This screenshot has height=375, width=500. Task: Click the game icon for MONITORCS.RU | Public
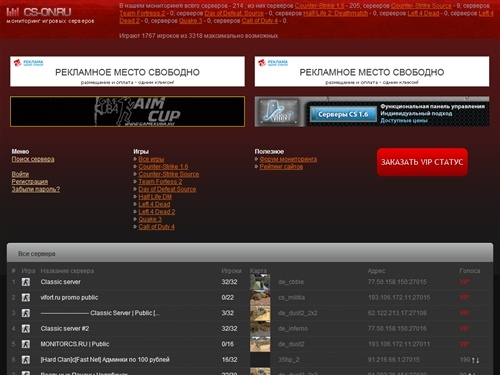[x=26, y=344]
